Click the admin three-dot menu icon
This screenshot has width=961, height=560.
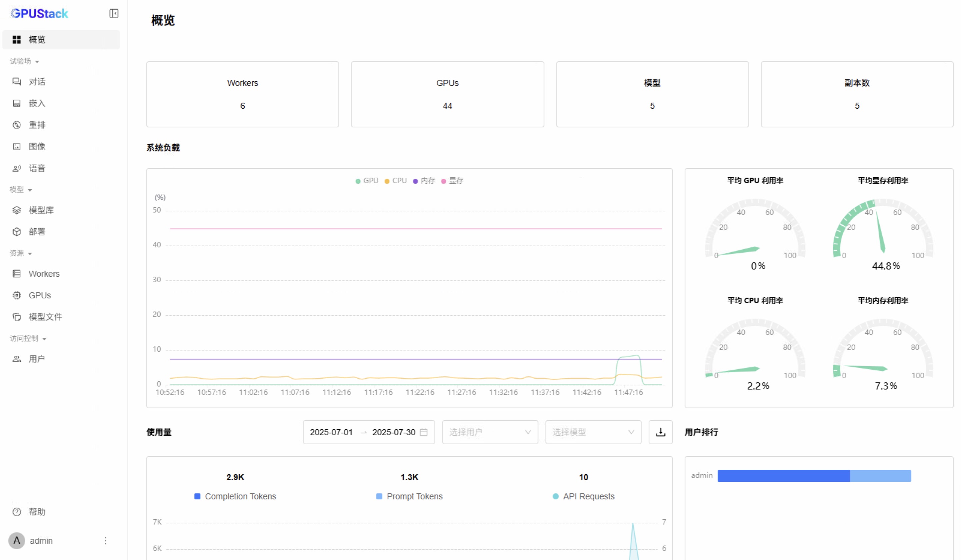tap(105, 540)
